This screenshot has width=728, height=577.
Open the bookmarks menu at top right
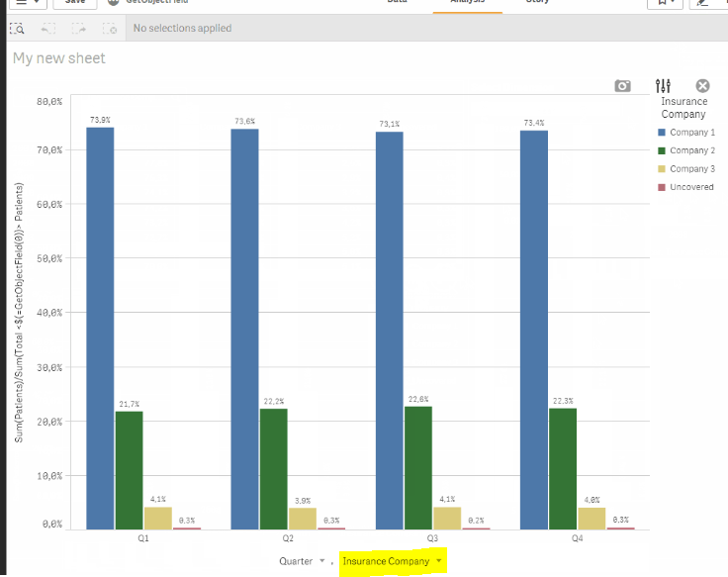pos(665,3)
